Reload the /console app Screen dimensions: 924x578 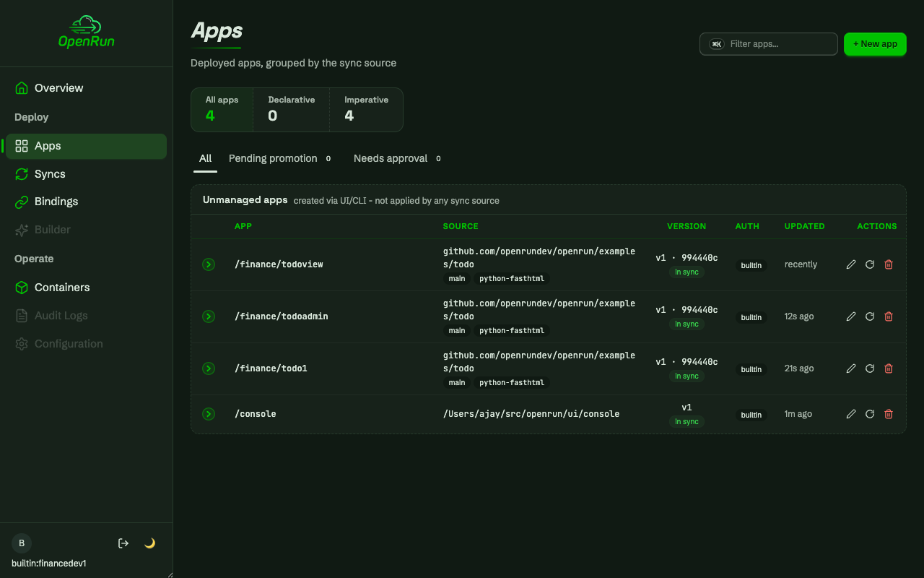(870, 414)
